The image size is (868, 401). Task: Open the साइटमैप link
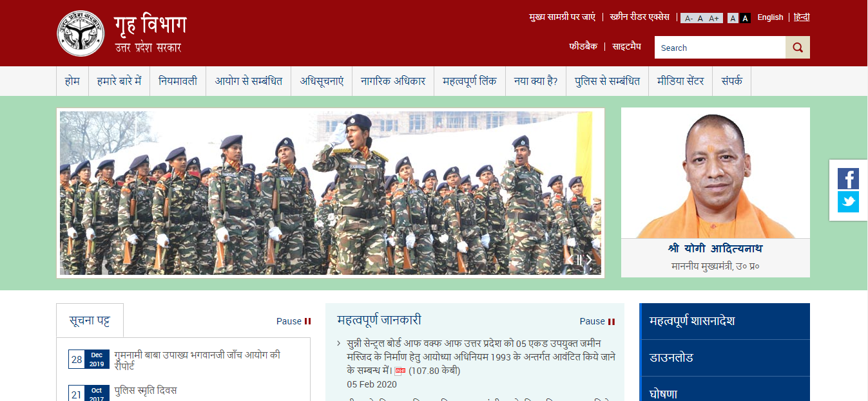pos(626,46)
